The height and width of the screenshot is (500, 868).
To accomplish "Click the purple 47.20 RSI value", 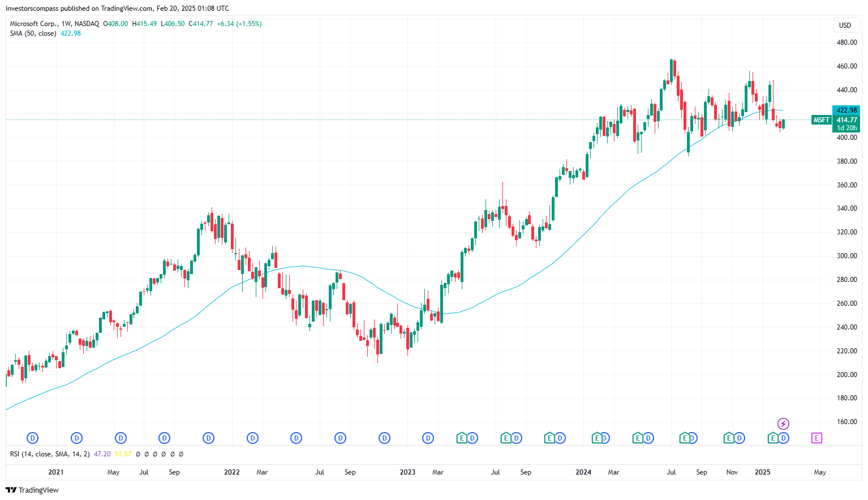I will coord(102,454).
